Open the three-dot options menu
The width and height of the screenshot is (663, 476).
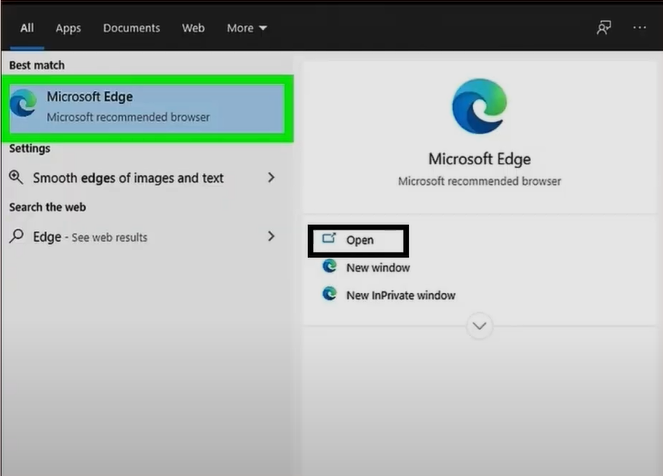tap(639, 27)
